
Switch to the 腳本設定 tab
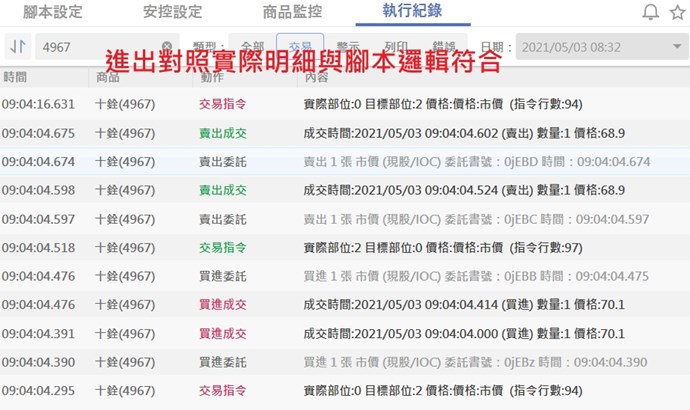tap(54, 12)
